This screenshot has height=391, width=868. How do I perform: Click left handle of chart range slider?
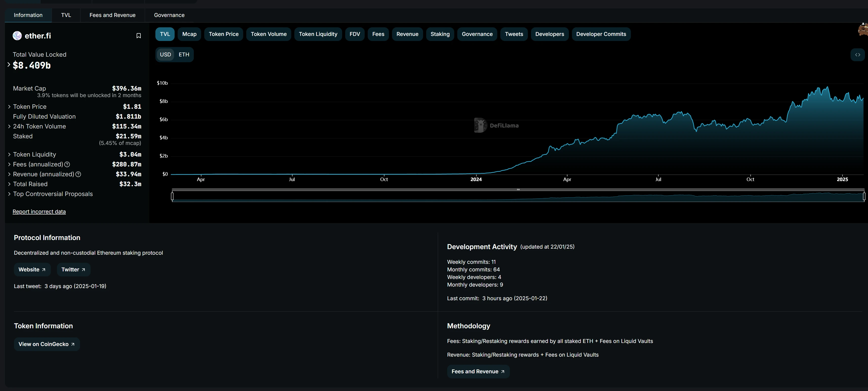coord(173,196)
